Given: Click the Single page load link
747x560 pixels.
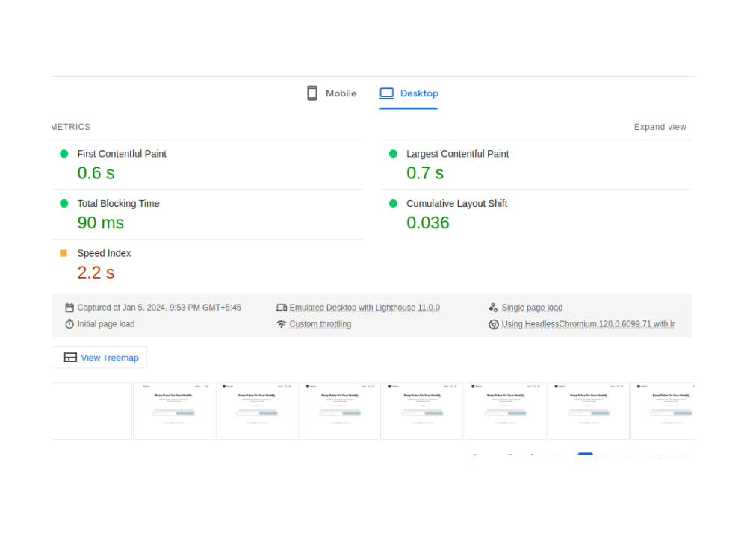Looking at the screenshot, I should tap(532, 308).
